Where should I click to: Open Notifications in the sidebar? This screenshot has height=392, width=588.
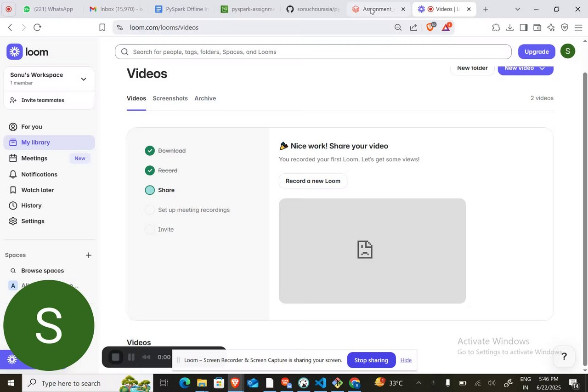[x=49, y=174]
